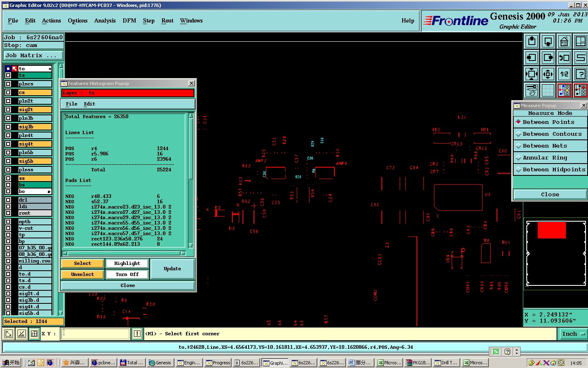The height and width of the screenshot is (368, 588).
Task: Click the Close button in Features Histogram
Action: [127, 285]
